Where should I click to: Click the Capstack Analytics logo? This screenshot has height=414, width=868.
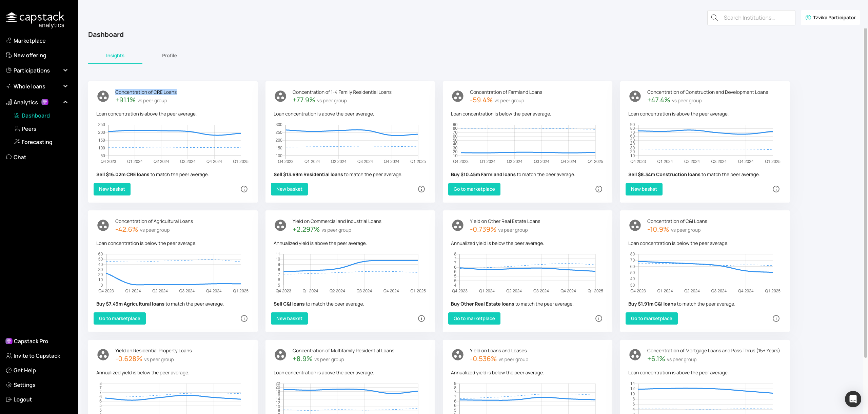point(35,20)
